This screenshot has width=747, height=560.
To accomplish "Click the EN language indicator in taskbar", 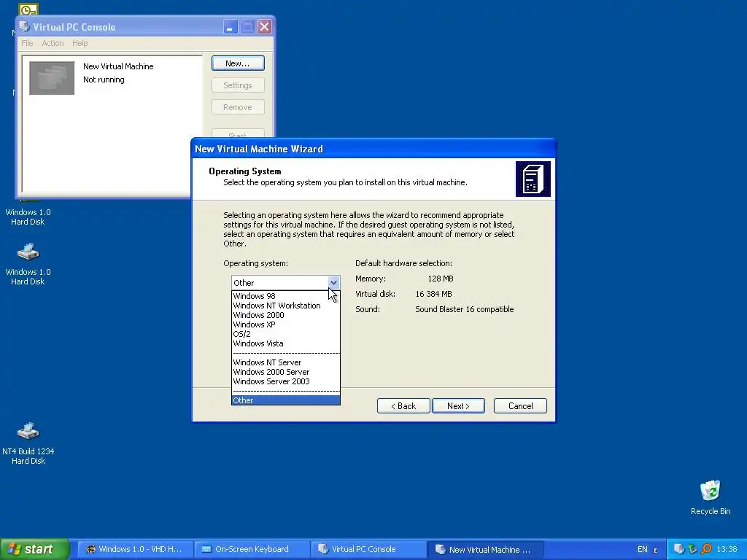I will click(x=642, y=549).
